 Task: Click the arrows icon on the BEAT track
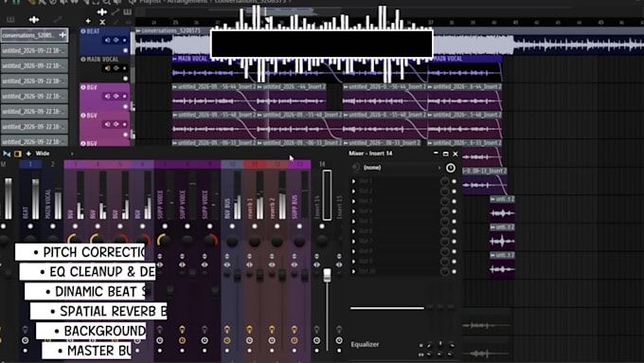pos(116,41)
